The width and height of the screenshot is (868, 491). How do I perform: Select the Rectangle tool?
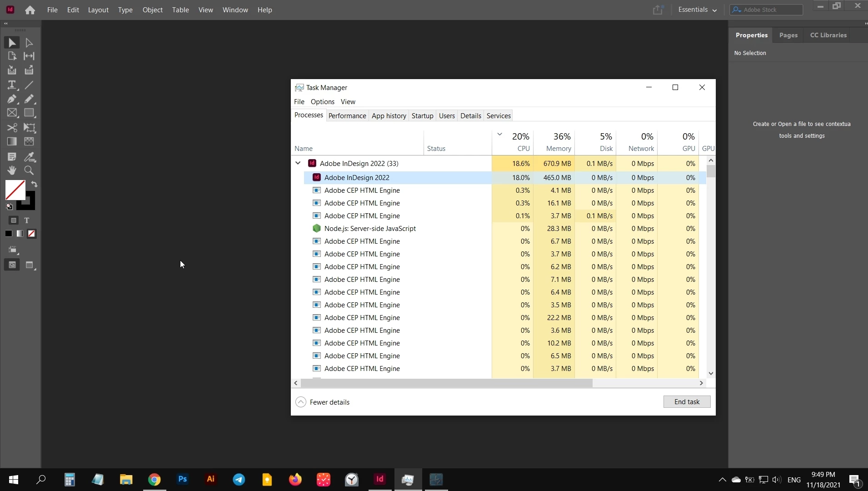(29, 113)
